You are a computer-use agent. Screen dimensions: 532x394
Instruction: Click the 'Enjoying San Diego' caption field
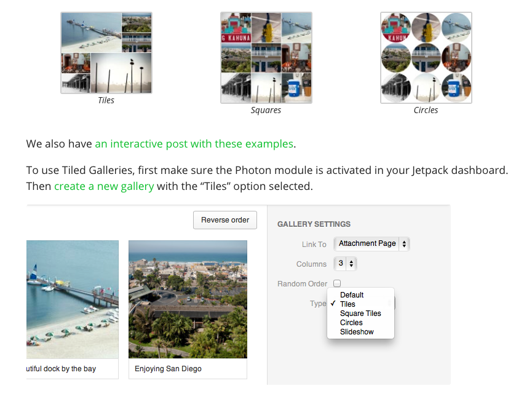188,369
